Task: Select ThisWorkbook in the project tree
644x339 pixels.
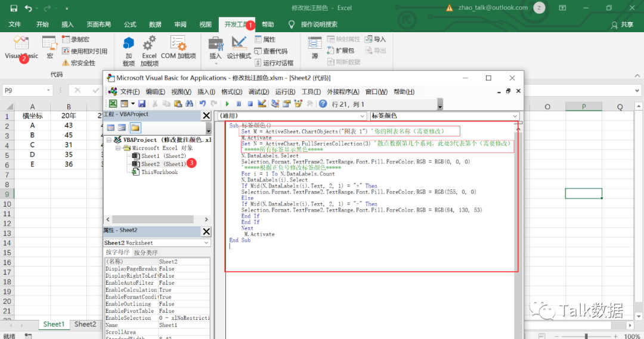Action: tap(159, 172)
